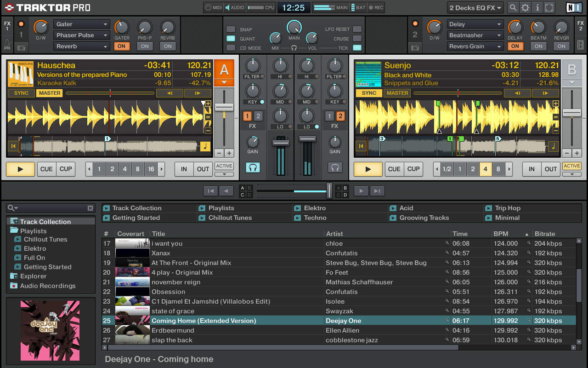Click the search magnifier icon in the header
This screenshot has height=368, width=588.
click(512, 7)
